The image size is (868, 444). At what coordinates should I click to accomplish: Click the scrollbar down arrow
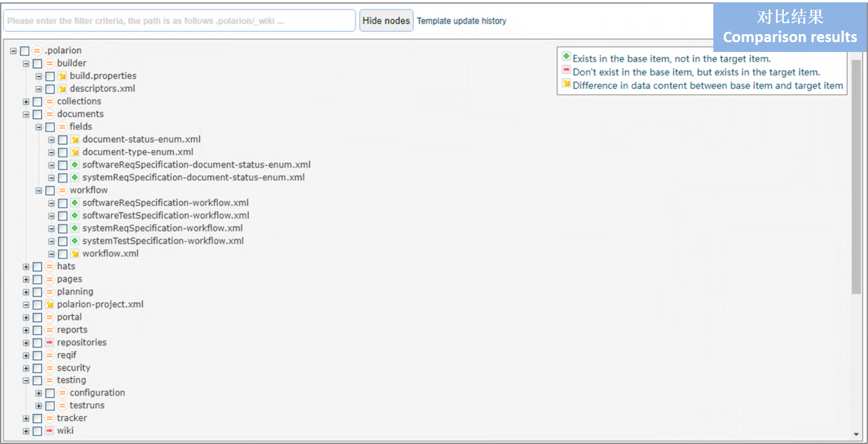point(856,434)
